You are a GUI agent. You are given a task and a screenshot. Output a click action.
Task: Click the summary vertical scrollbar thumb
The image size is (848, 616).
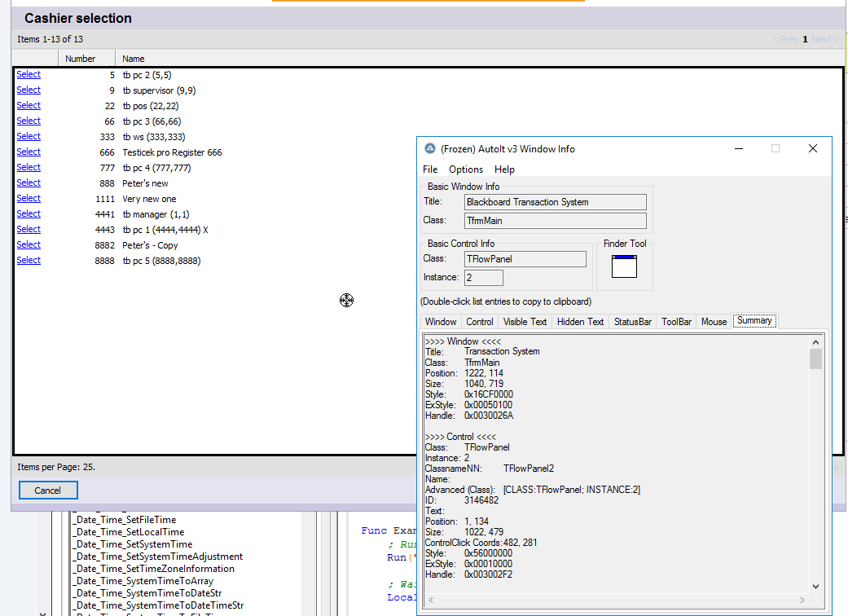(815, 359)
